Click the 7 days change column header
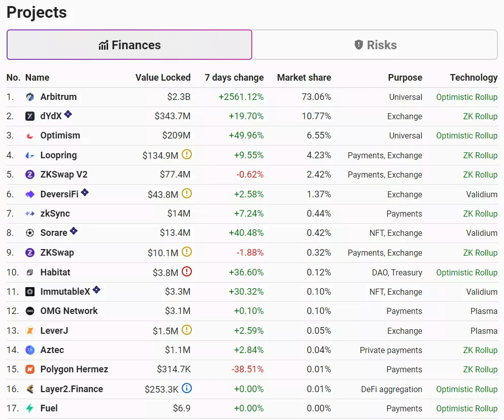This screenshot has width=504, height=420. pyautogui.click(x=234, y=78)
